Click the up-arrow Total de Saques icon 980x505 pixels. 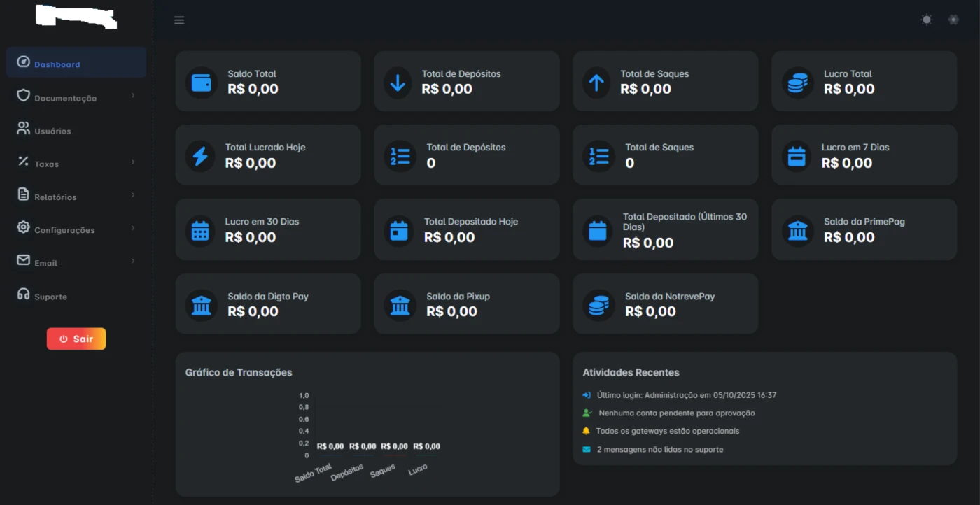[596, 83]
